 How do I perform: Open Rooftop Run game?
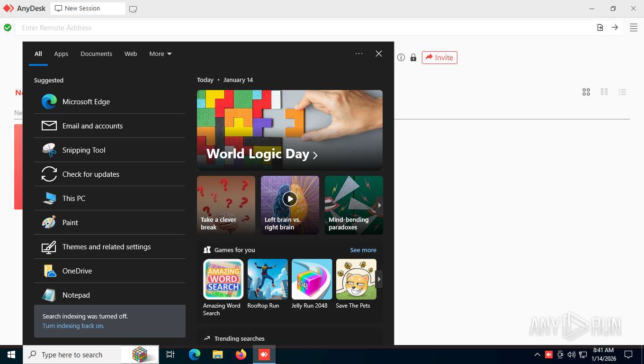pos(268,284)
